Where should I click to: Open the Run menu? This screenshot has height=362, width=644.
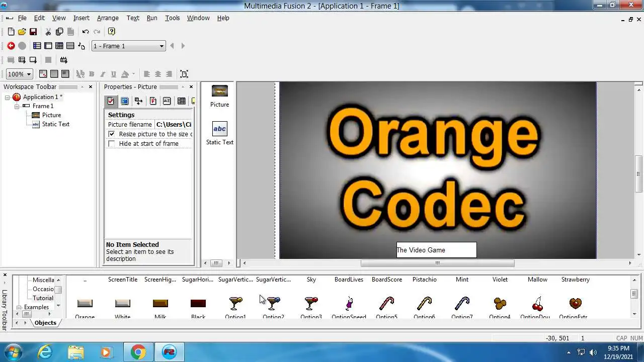[x=152, y=18]
